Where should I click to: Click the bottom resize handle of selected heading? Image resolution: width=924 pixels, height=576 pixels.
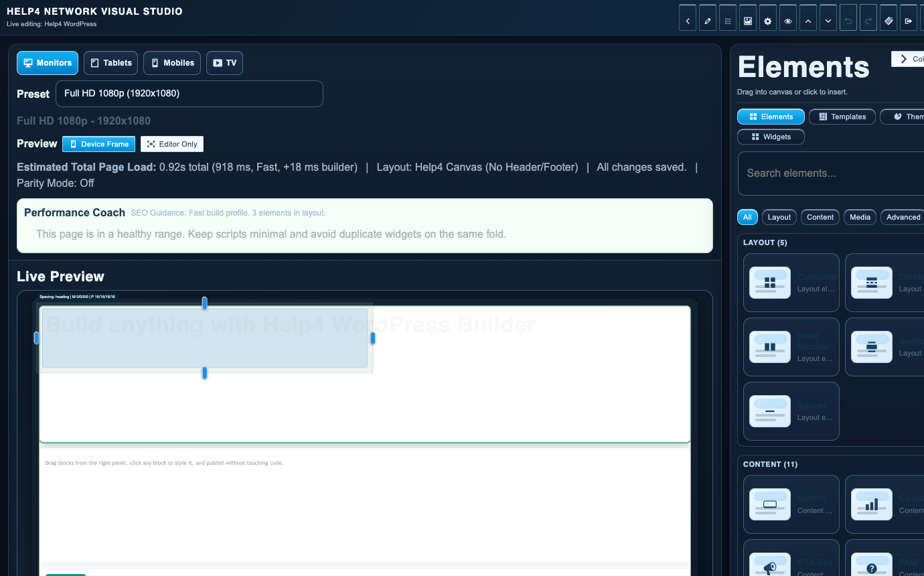[x=205, y=373]
